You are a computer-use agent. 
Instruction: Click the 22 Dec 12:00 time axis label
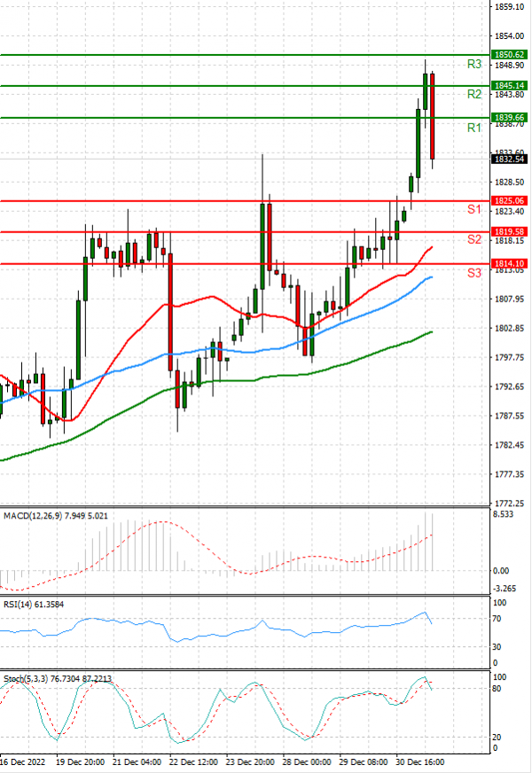pyautogui.click(x=193, y=761)
